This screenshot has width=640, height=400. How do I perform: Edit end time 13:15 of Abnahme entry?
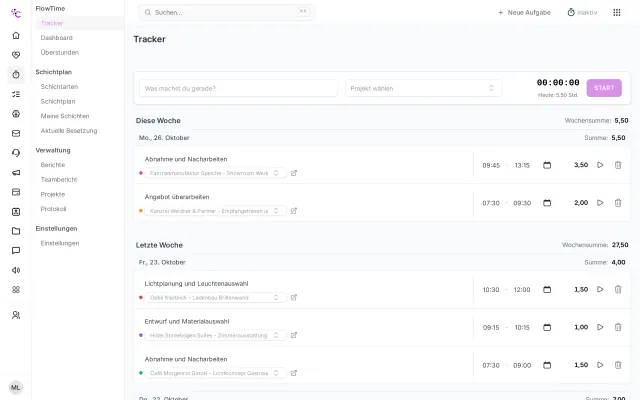522,165
